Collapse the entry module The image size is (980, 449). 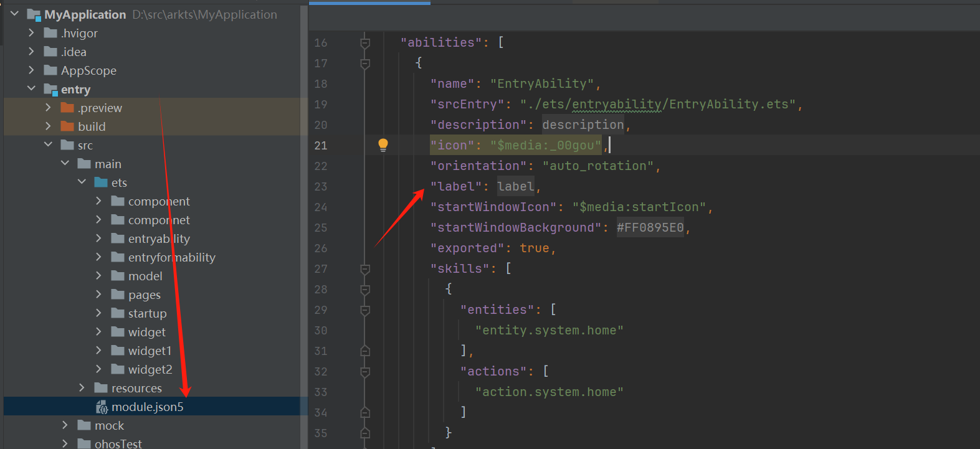tap(31, 88)
